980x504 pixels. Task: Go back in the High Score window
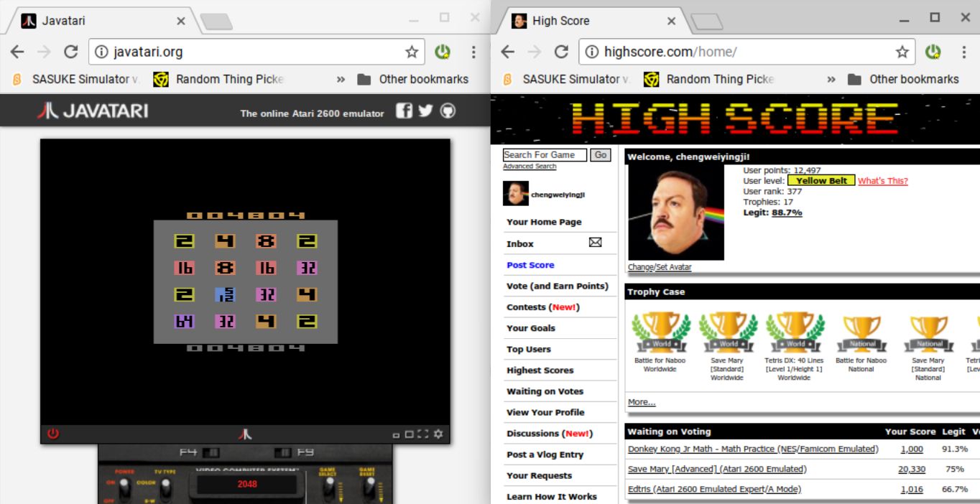pos(507,52)
